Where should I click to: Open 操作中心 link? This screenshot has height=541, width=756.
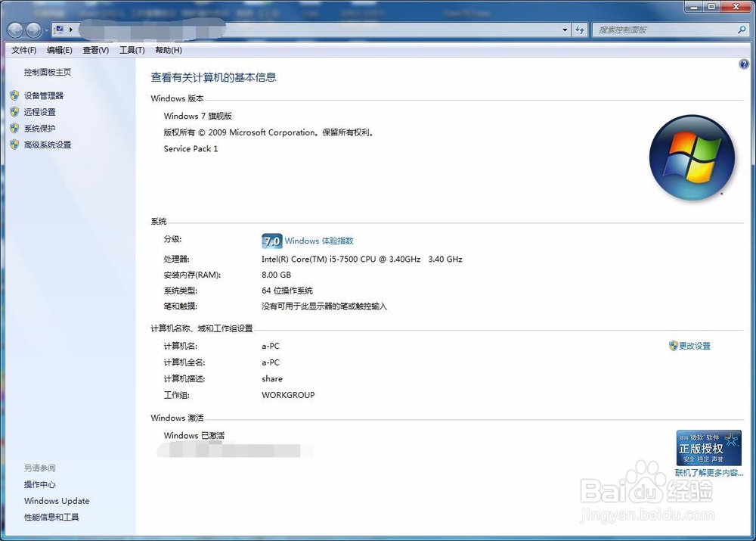[40, 484]
